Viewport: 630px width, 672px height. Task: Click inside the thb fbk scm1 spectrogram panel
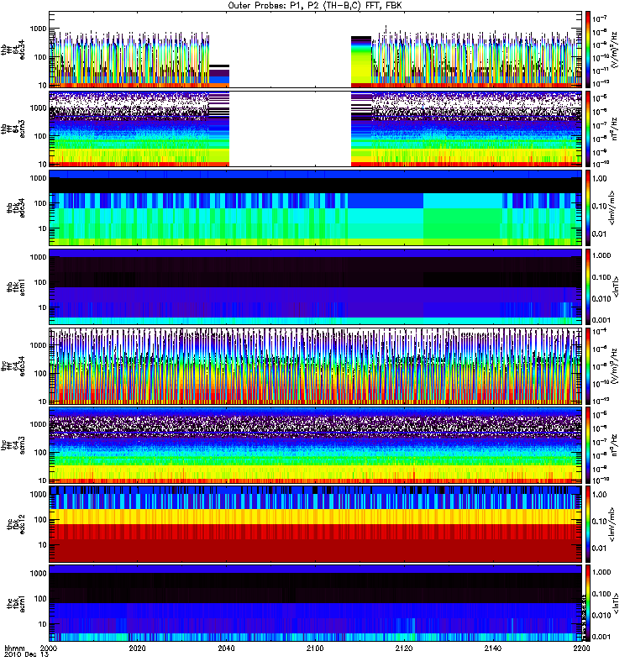coord(315,286)
